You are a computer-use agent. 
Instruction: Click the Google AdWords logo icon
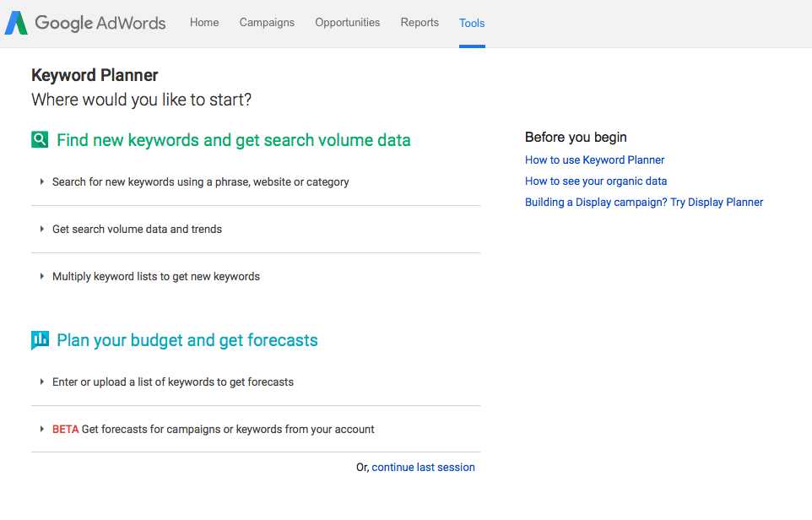tap(16, 23)
